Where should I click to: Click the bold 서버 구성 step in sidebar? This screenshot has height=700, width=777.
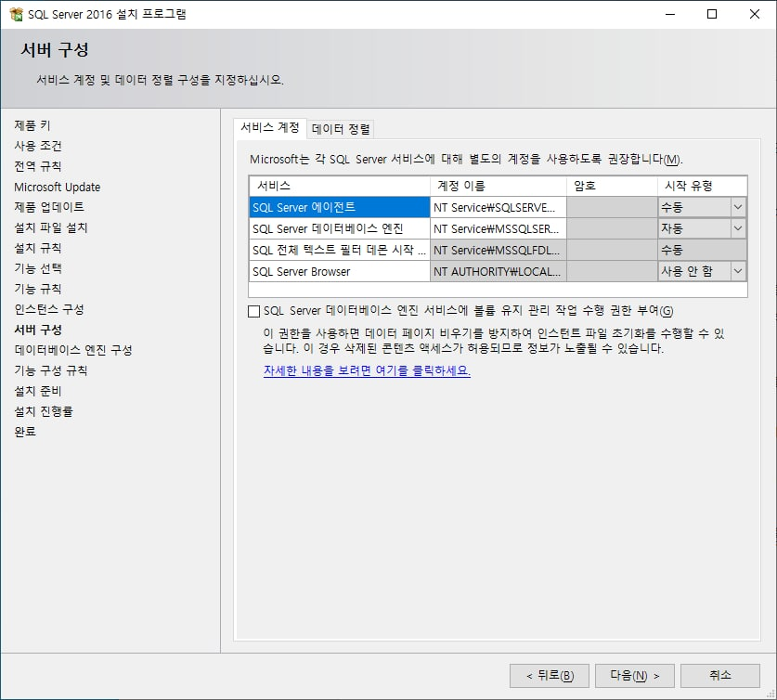click(38, 330)
